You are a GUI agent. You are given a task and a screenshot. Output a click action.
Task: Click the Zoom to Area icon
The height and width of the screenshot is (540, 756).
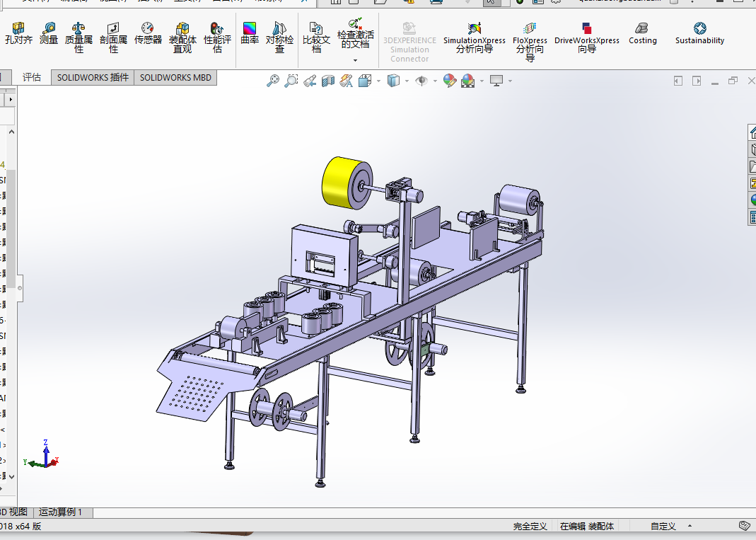tap(291, 81)
